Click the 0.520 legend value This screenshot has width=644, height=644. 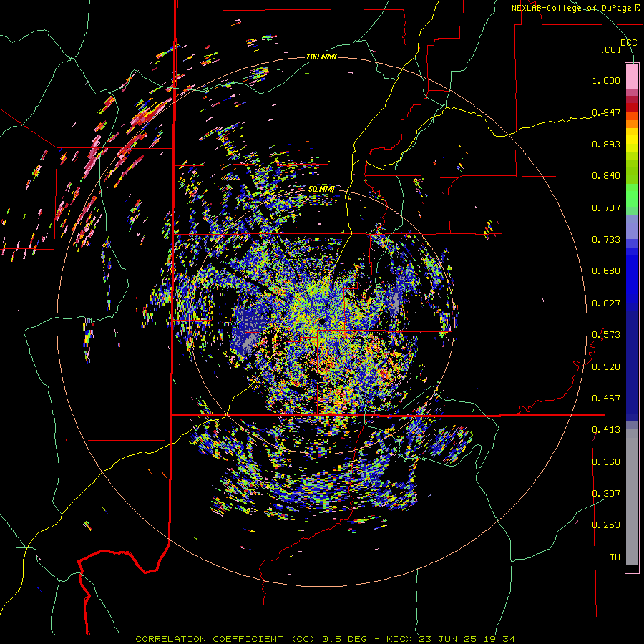[x=606, y=367]
